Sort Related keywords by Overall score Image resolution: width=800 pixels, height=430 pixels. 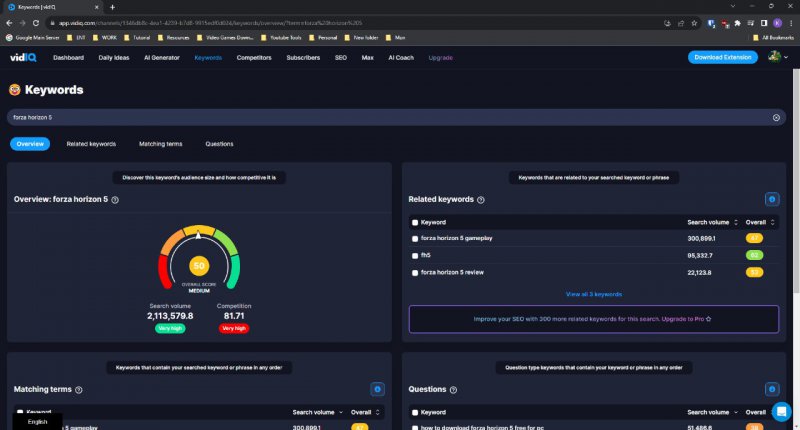[x=760, y=222]
